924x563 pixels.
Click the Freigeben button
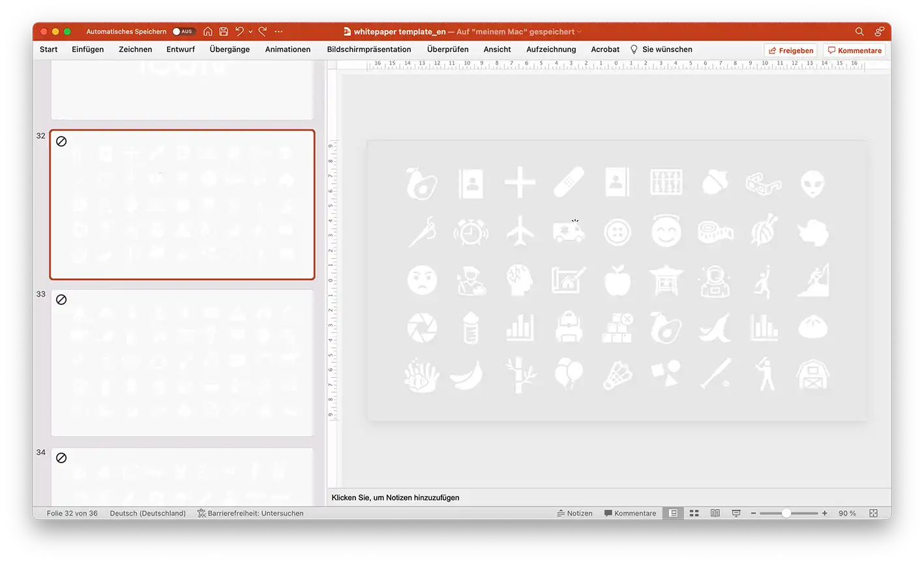point(790,50)
